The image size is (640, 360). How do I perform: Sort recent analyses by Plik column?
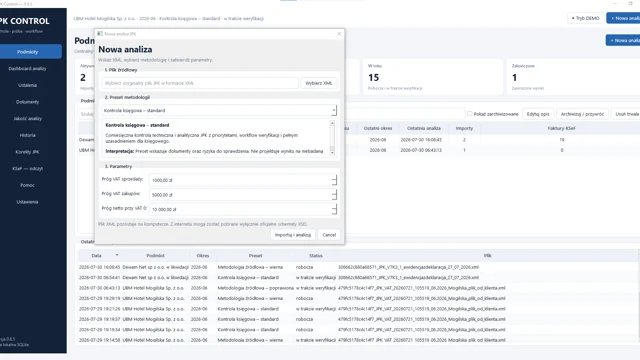click(488, 256)
